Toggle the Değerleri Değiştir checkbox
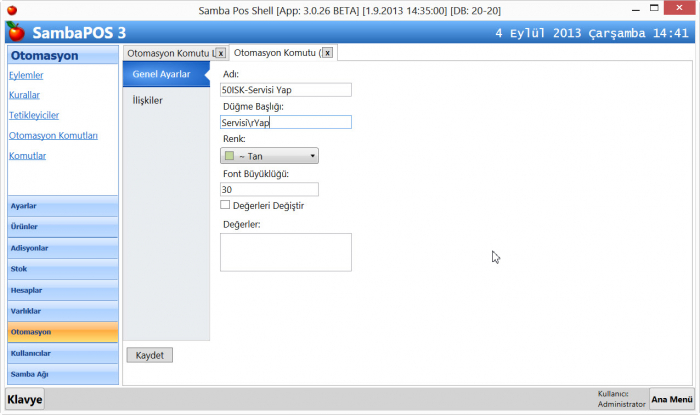Viewport: 700px width, 415px height. pyautogui.click(x=225, y=206)
